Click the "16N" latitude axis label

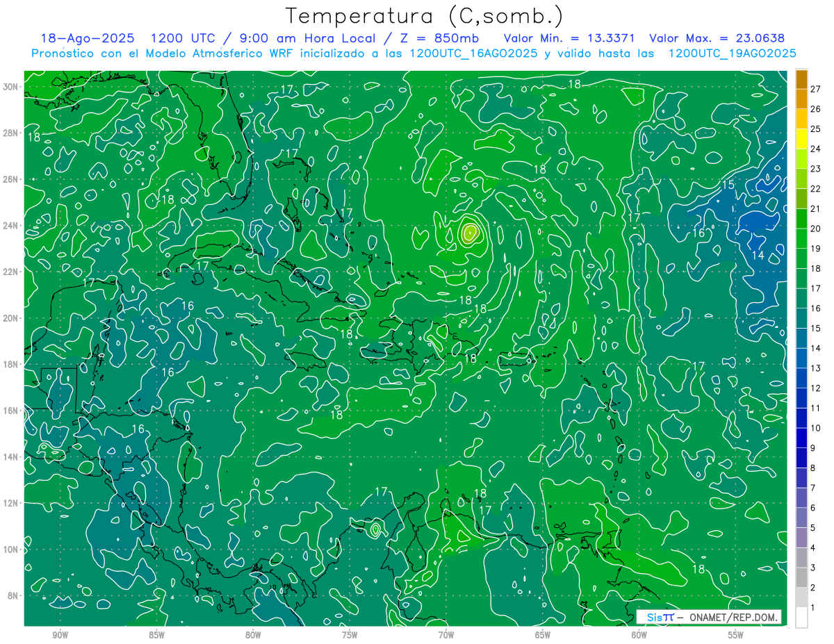[x=11, y=411]
